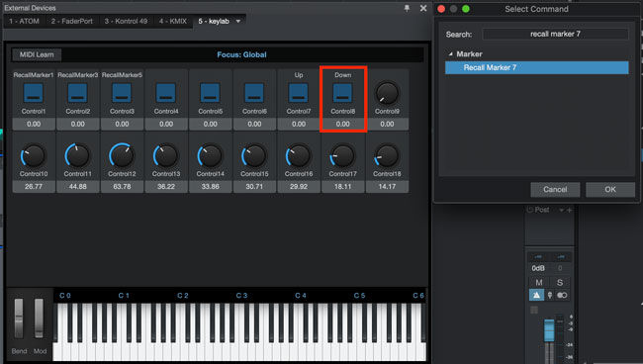Image resolution: width=643 pixels, height=364 pixels.
Task: Open the keylab device dropdown arrow
Action: 238,21
